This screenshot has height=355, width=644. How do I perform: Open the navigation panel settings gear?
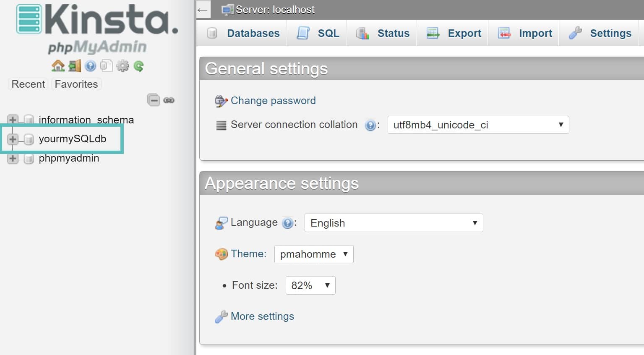[x=123, y=66]
